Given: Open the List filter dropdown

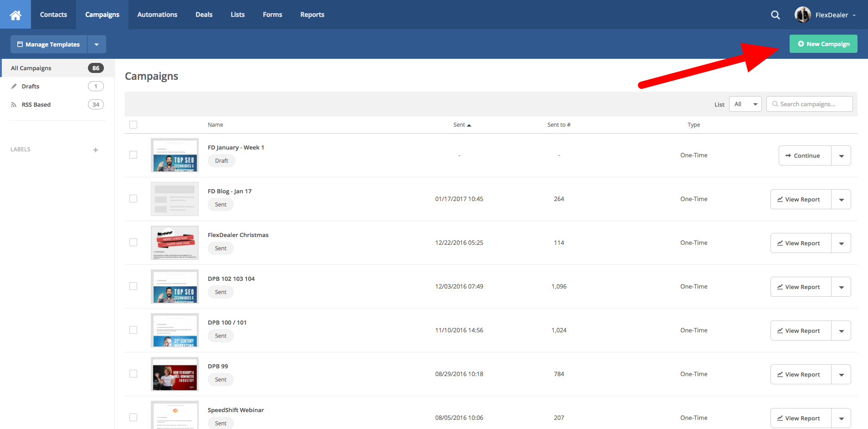Looking at the screenshot, I should click(x=745, y=104).
